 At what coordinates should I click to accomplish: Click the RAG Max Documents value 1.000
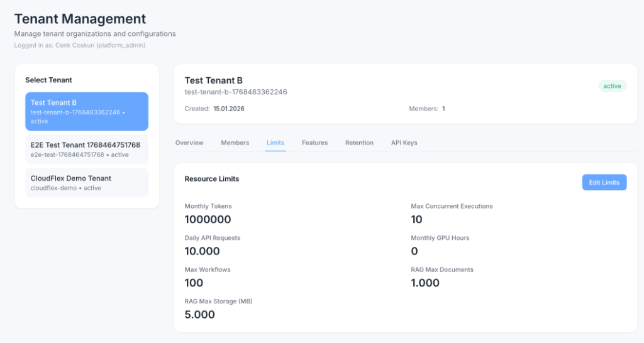point(425,283)
